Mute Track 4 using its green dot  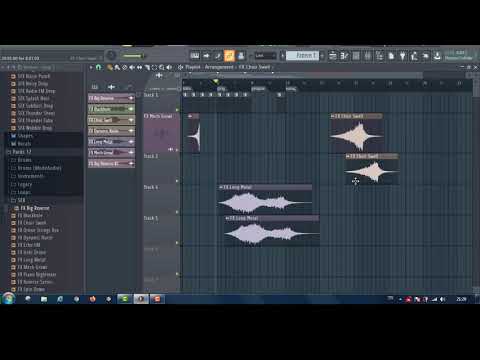pyautogui.click(x=177, y=212)
